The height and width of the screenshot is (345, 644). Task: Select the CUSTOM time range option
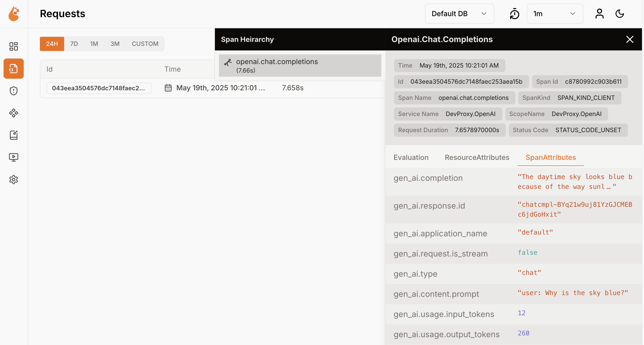[145, 44]
